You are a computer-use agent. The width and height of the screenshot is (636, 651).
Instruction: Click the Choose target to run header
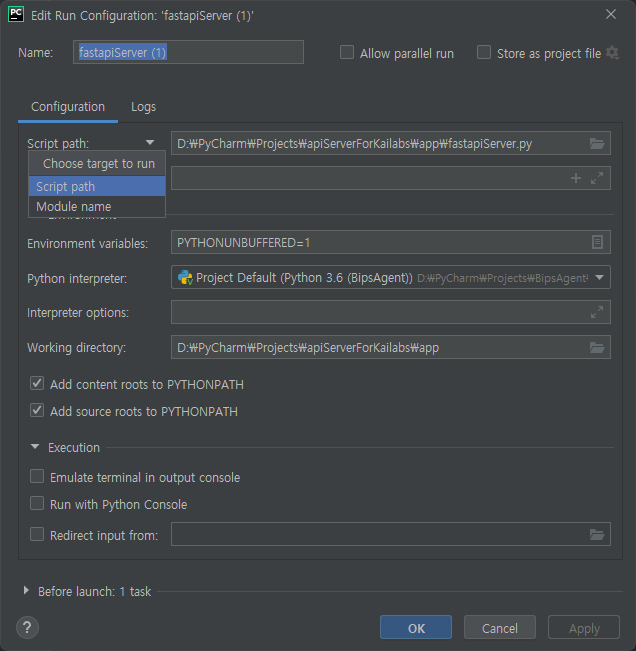coord(99,164)
